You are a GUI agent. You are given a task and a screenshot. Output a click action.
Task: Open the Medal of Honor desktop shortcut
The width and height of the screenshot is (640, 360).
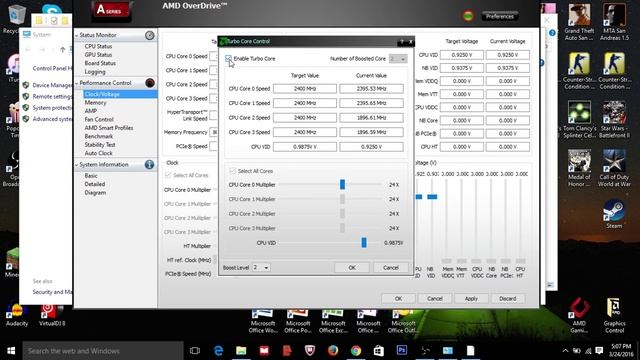pyautogui.click(x=579, y=169)
